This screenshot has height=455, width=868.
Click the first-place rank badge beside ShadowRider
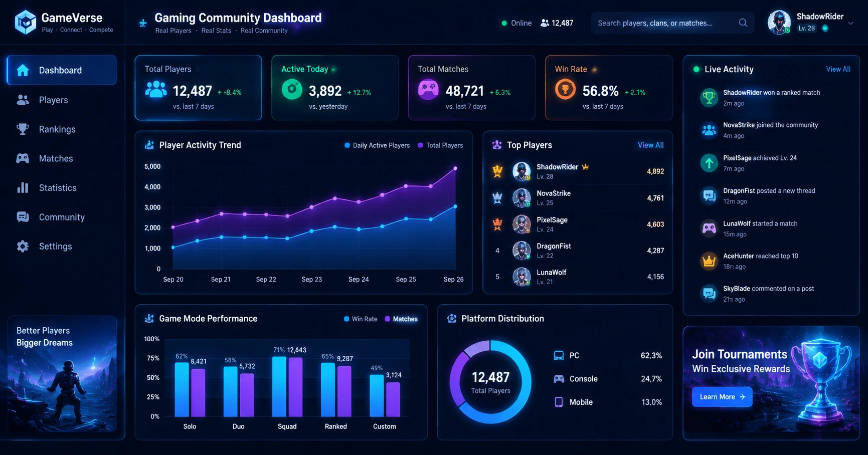tap(497, 171)
